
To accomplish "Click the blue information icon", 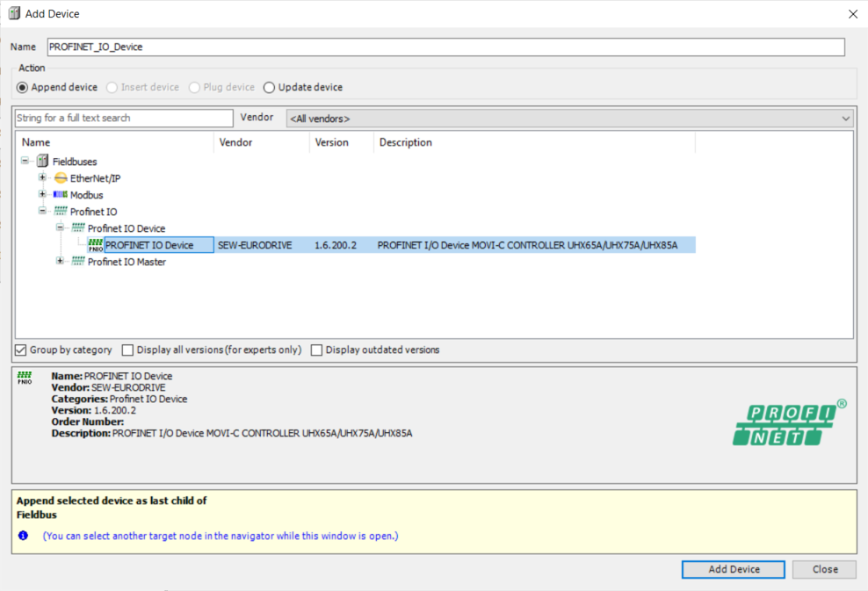I will [23, 536].
